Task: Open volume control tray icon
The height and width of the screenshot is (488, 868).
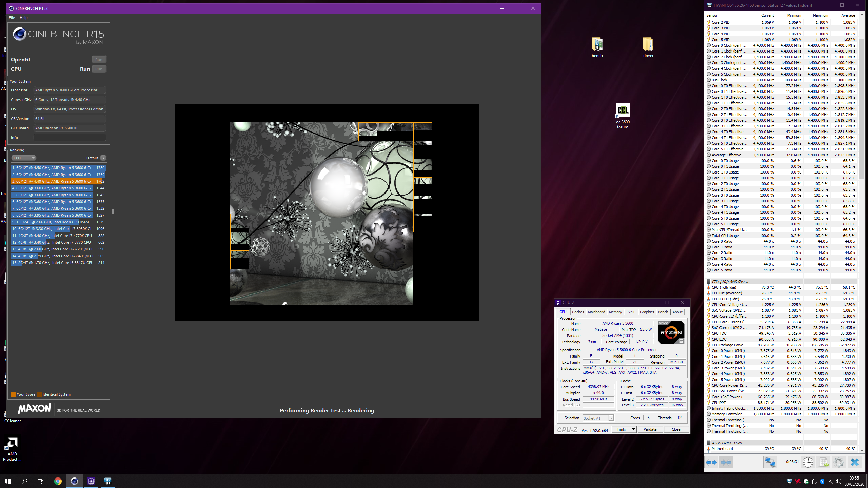Action: (x=839, y=481)
